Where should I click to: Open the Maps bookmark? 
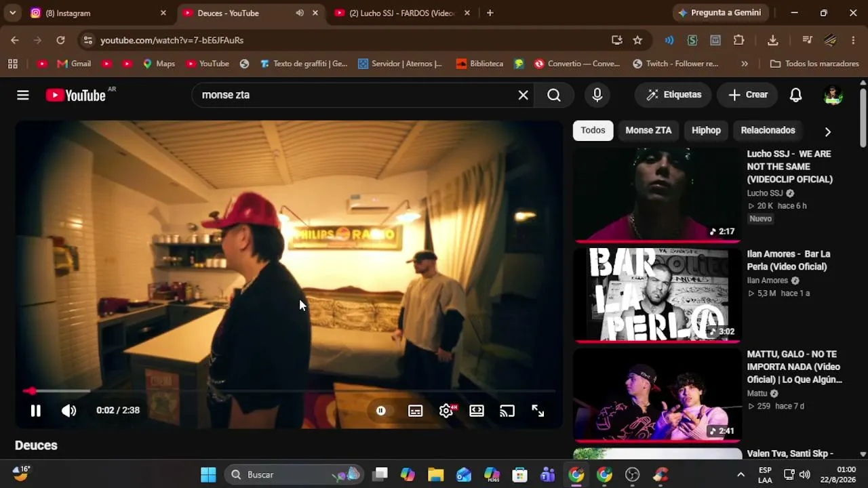point(159,64)
